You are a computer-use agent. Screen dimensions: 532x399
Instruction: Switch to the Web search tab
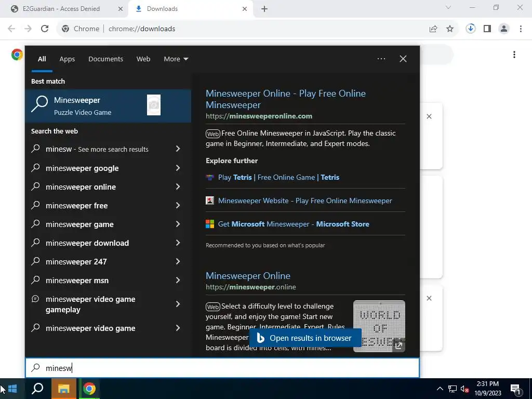[143, 59]
